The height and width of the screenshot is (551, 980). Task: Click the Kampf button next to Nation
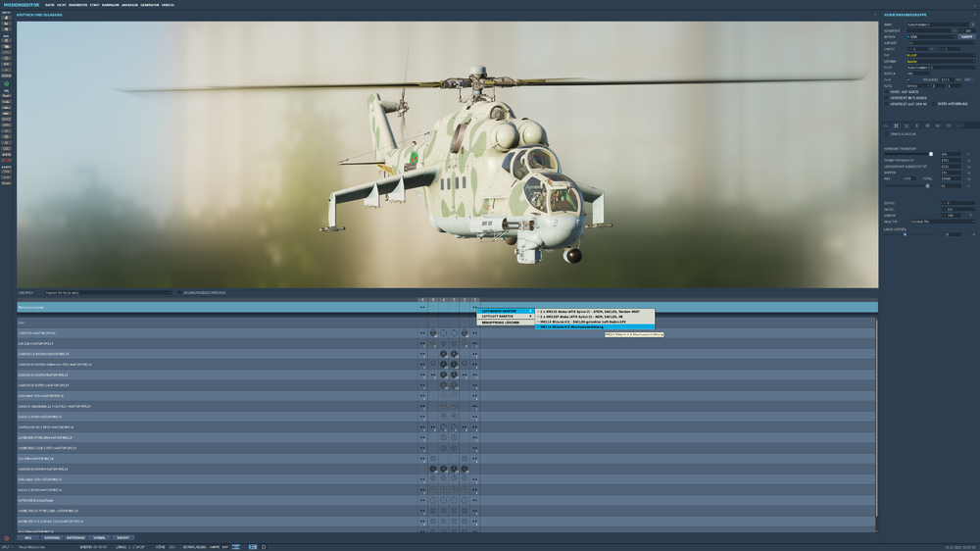(967, 37)
